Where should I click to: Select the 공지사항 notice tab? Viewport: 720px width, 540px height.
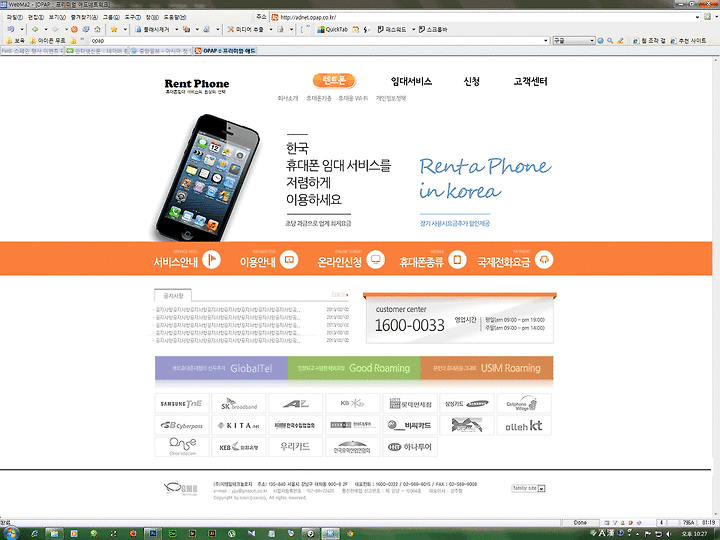coord(173,295)
